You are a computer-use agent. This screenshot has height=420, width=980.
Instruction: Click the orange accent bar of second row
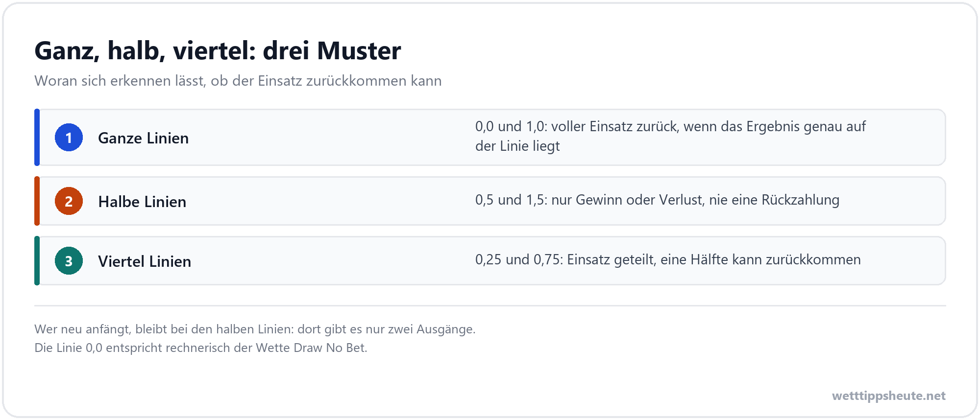pos(37,201)
